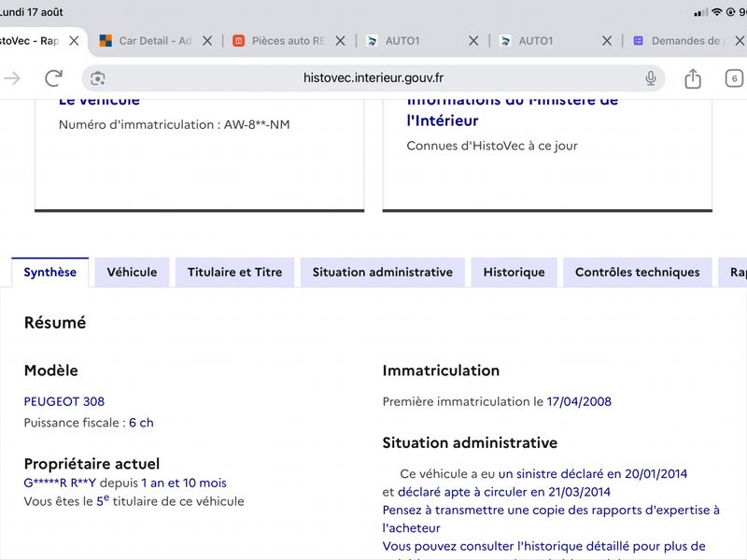Image resolution: width=747 pixels, height=560 pixels.
Task: Click the histovec.interieur.gouv.fr address field
Action: pyautogui.click(x=373, y=78)
